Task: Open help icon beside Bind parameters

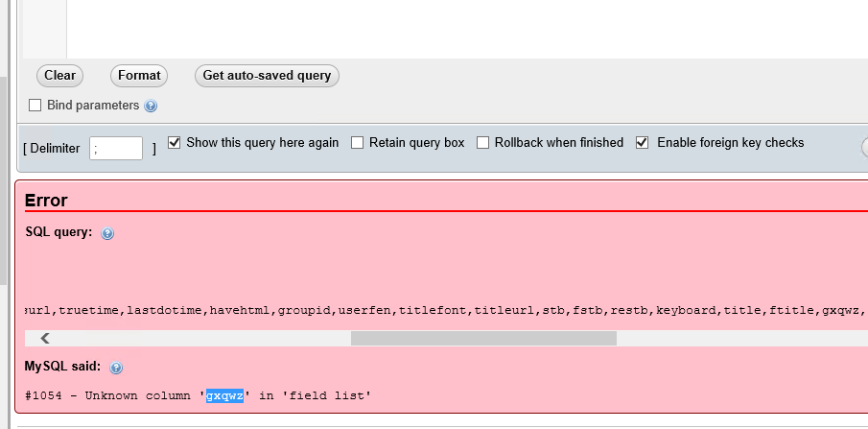Action: click(x=151, y=107)
